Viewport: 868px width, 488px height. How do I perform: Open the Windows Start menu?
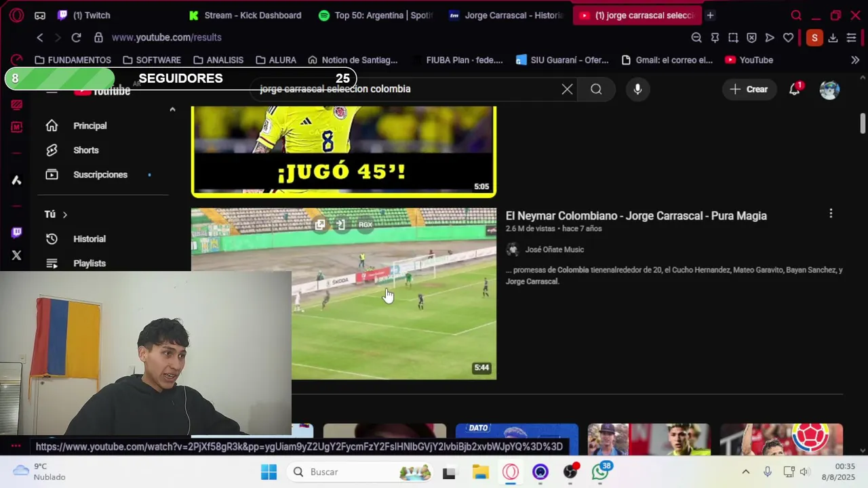point(269,472)
